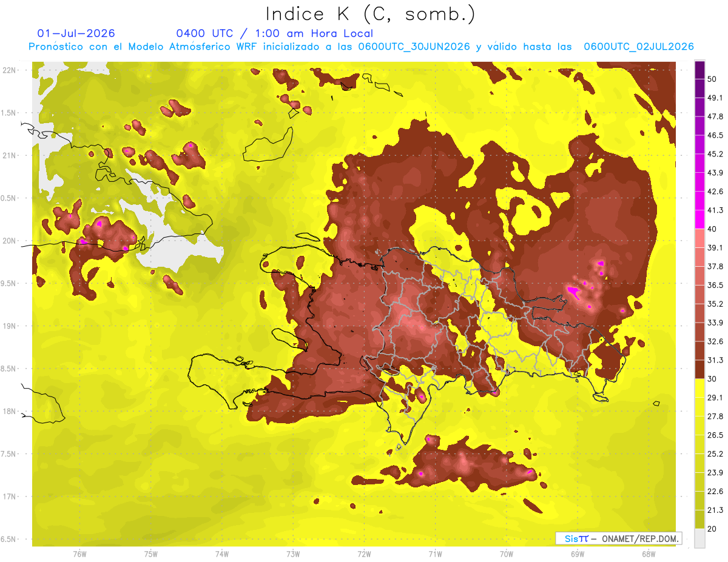Click the colorbar value '37.8'
This screenshot has width=728, height=562.
[715, 267]
